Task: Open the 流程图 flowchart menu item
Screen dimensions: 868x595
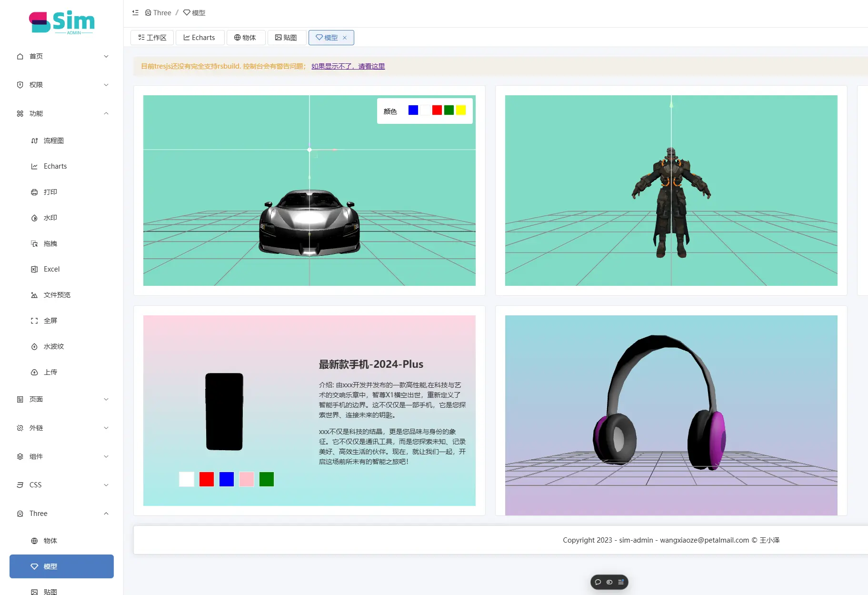Action: [x=62, y=141]
